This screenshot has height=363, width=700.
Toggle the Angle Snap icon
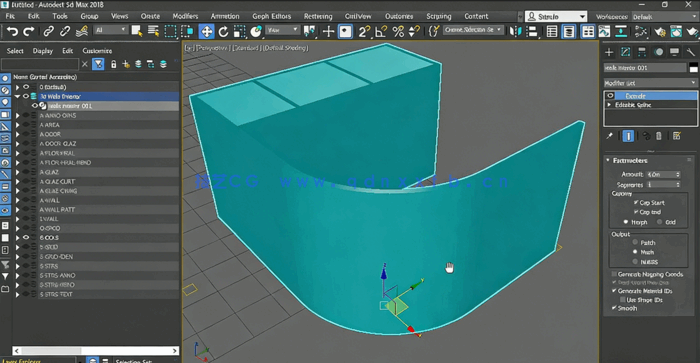coord(381,31)
